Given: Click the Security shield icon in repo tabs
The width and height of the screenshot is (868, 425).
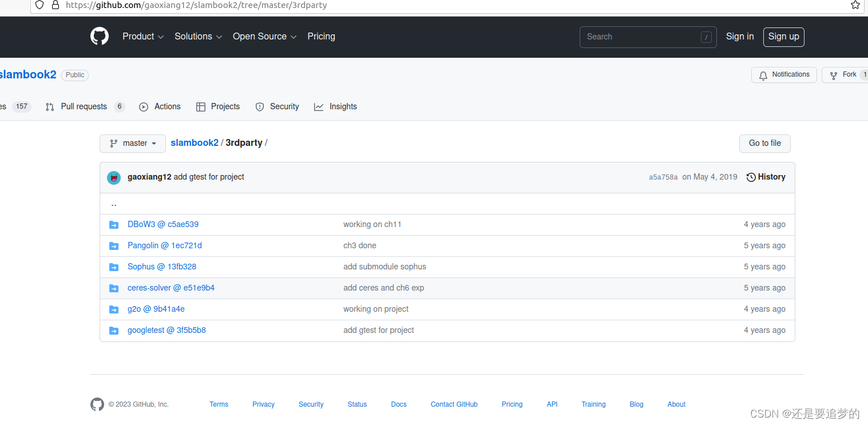Looking at the screenshot, I should pyautogui.click(x=260, y=107).
